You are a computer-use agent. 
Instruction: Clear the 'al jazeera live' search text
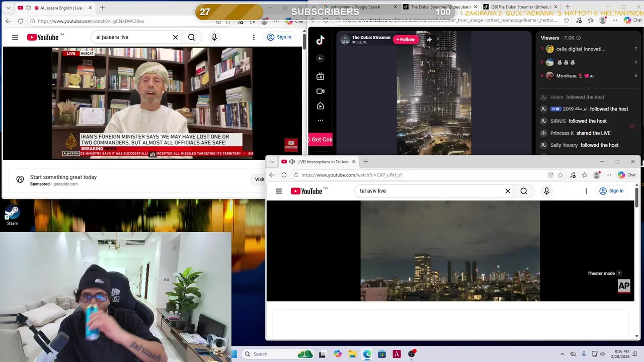click(x=175, y=37)
